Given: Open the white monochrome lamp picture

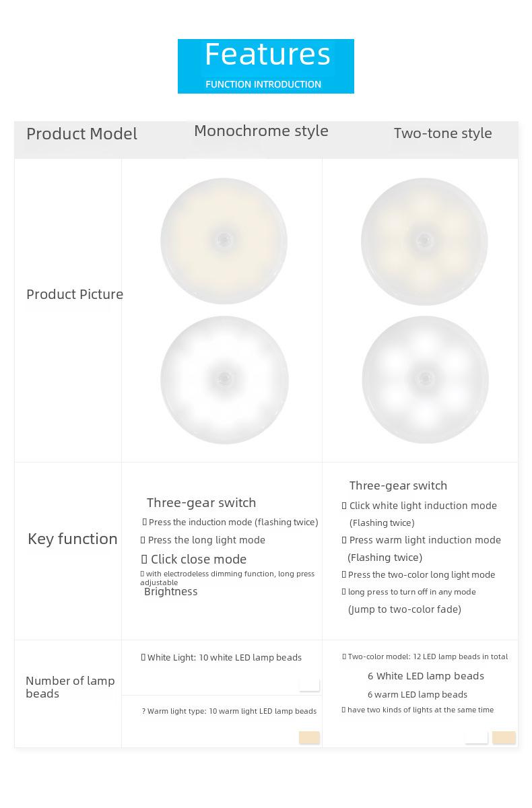Looking at the screenshot, I should [x=224, y=380].
